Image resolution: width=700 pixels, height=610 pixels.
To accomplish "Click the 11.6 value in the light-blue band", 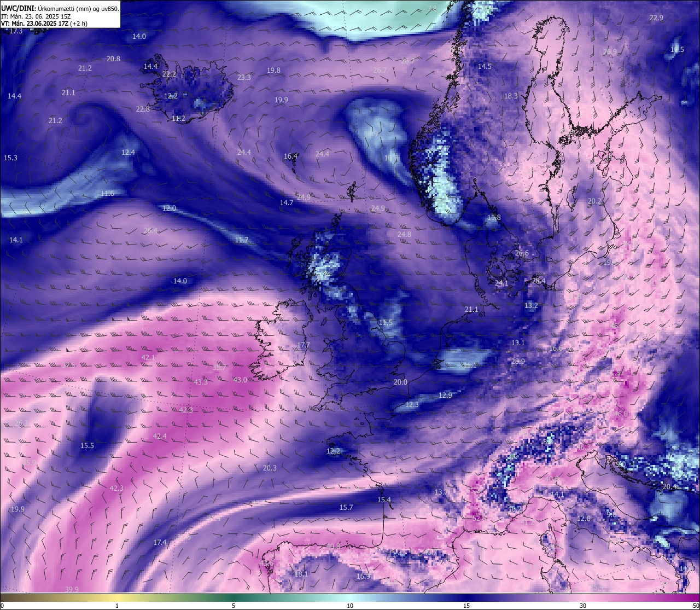I will [107, 194].
